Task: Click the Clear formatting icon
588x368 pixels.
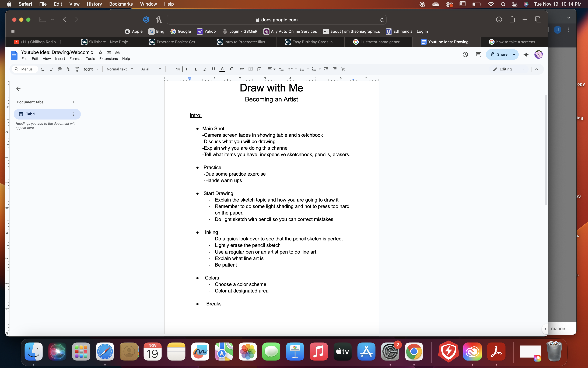Action: (343, 69)
